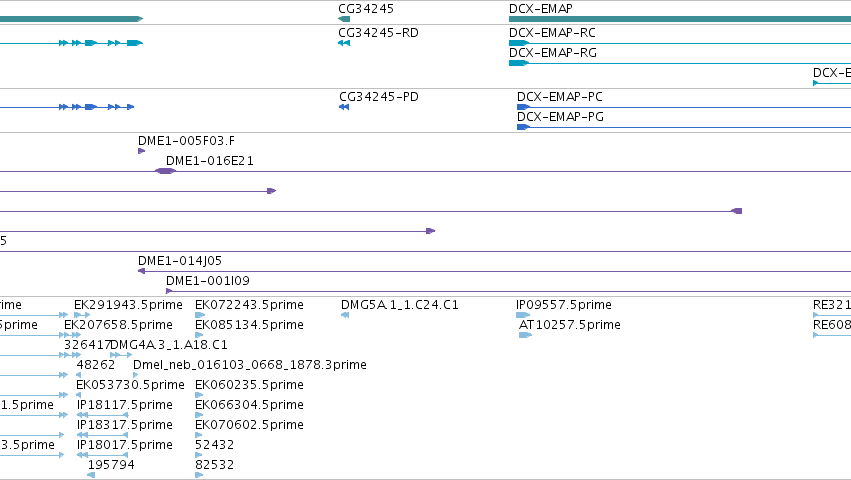Click the EK072243.5prime EST arrow
Image resolution: width=851 pixels, height=480 pixels.
200,315
